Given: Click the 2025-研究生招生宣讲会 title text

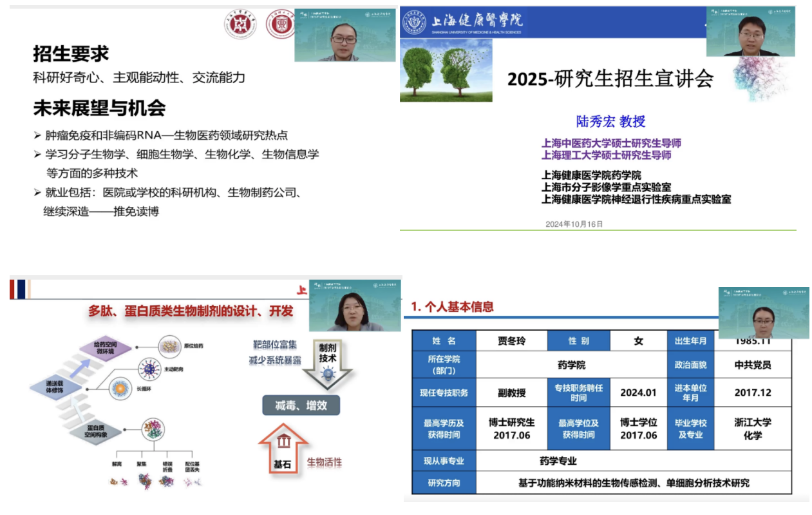Looking at the screenshot, I should pyautogui.click(x=610, y=79).
